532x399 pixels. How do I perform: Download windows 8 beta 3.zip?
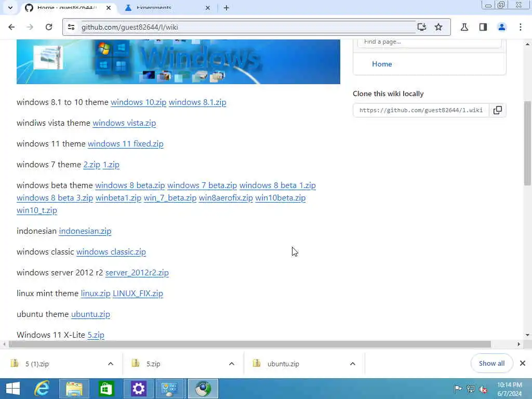tap(55, 198)
